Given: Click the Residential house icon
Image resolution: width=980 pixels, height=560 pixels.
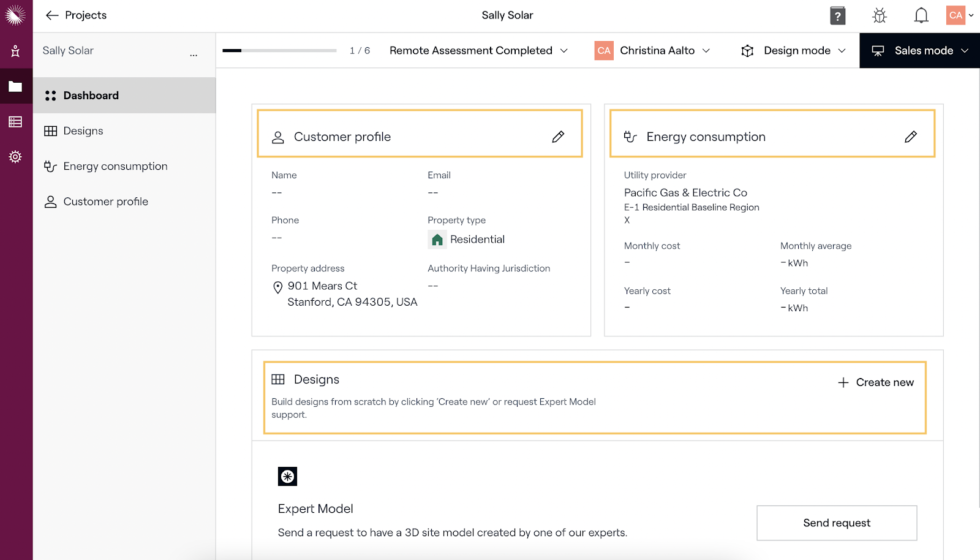Looking at the screenshot, I should tap(437, 240).
